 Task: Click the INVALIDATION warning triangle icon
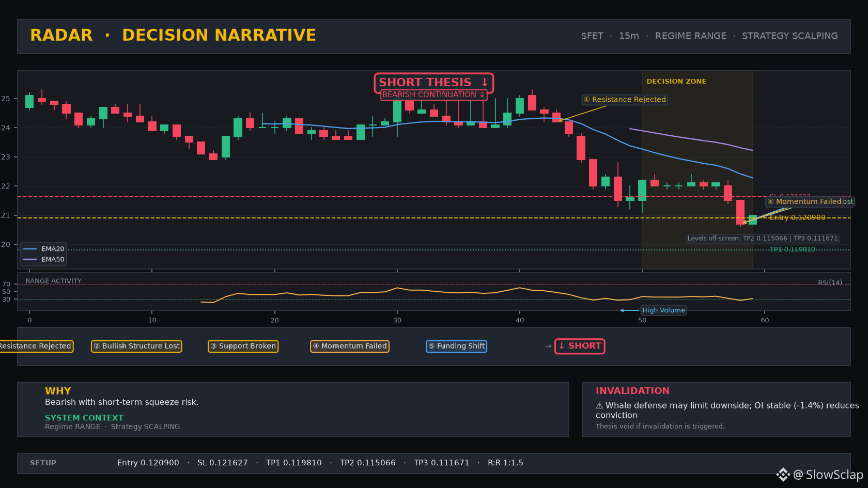[599, 406]
